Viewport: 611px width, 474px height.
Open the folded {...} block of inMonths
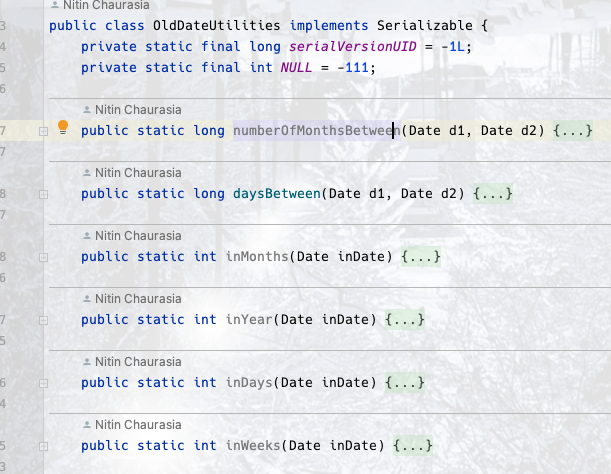(420, 257)
